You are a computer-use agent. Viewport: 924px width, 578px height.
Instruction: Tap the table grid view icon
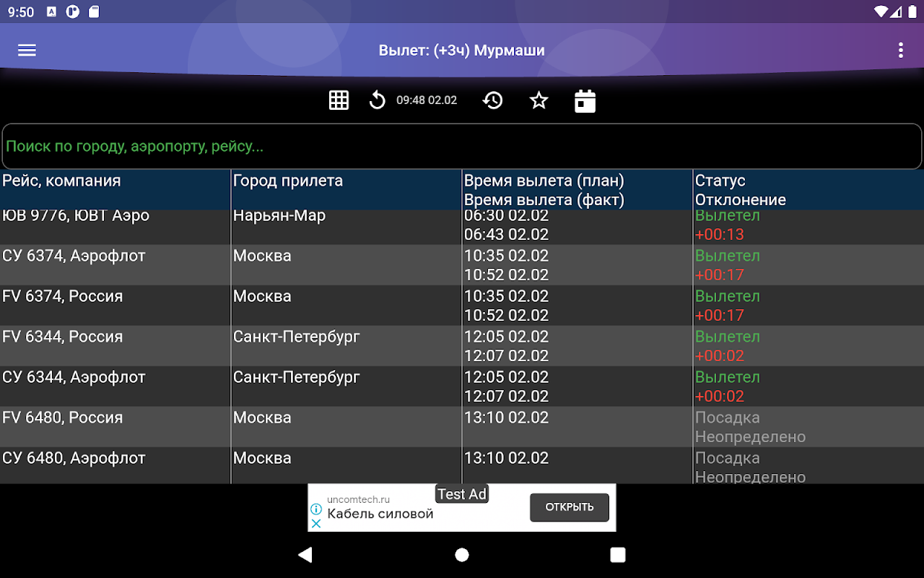point(339,100)
